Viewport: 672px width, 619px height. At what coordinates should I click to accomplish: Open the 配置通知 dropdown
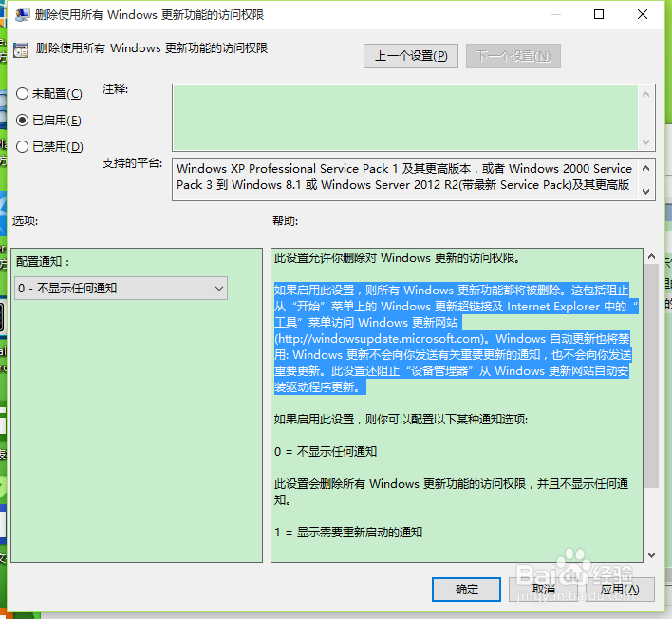tap(121, 288)
